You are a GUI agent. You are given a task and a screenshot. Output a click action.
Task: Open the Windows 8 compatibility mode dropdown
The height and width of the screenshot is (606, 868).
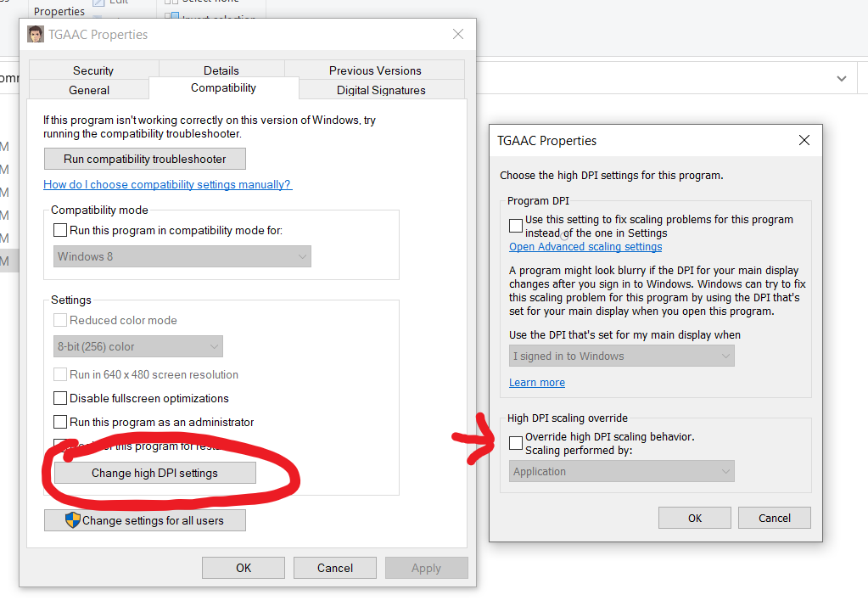182,256
